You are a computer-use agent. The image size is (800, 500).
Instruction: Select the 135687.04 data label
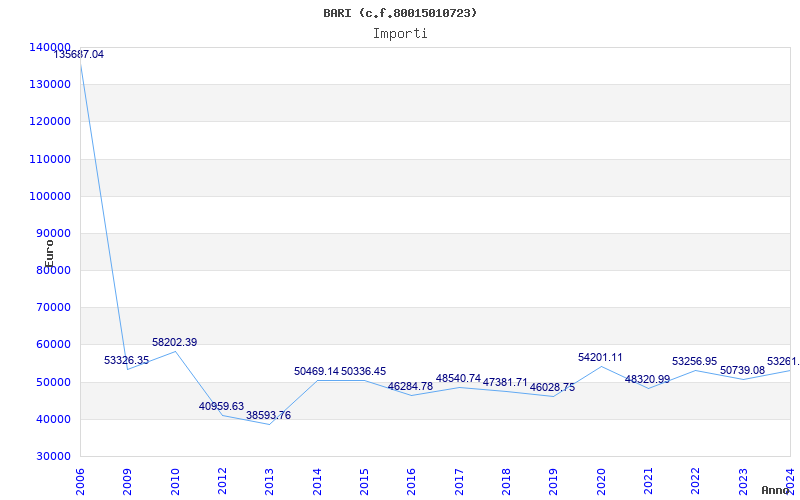pyautogui.click(x=79, y=55)
